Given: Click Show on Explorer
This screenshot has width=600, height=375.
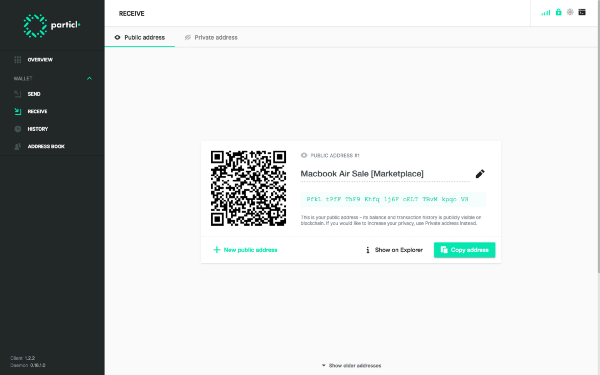Looking at the screenshot, I should coord(394,250).
